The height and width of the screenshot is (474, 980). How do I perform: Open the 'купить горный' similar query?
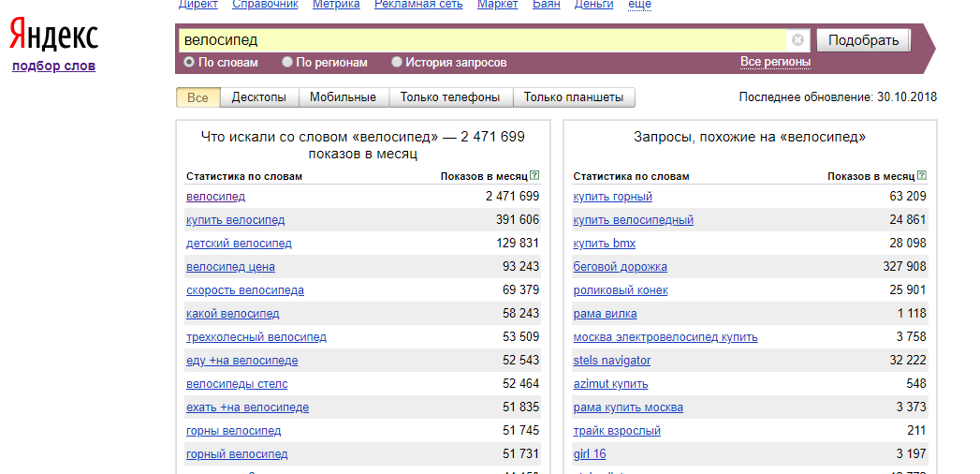coord(612,197)
